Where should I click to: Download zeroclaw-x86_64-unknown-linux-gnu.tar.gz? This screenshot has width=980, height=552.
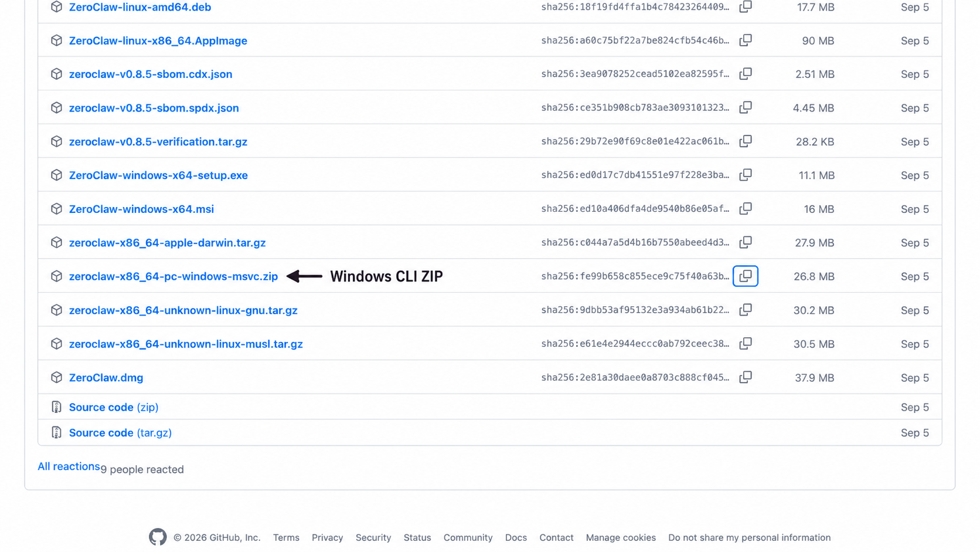point(183,310)
